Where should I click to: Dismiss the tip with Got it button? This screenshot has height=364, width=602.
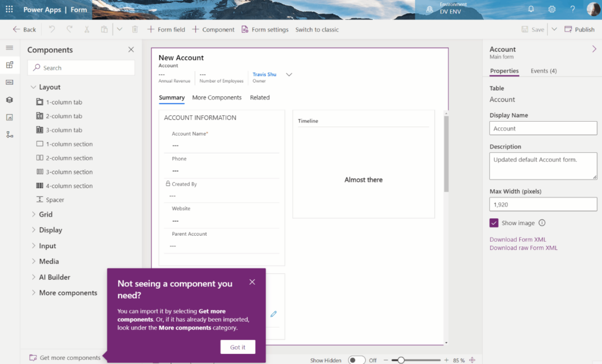238,347
